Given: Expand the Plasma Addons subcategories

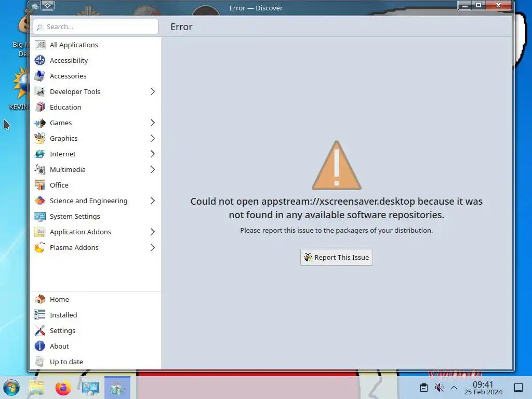Looking at the screenshot, I should (x=153, y=248).
